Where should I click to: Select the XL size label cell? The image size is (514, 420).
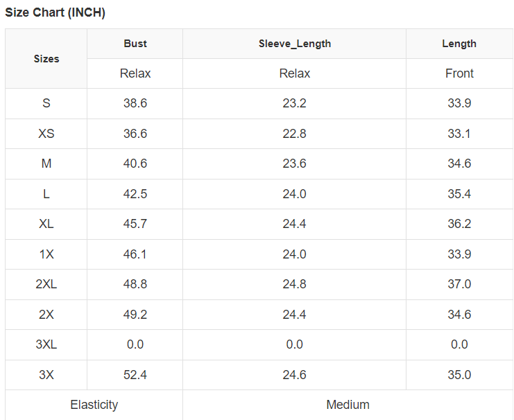click(46, 224)
